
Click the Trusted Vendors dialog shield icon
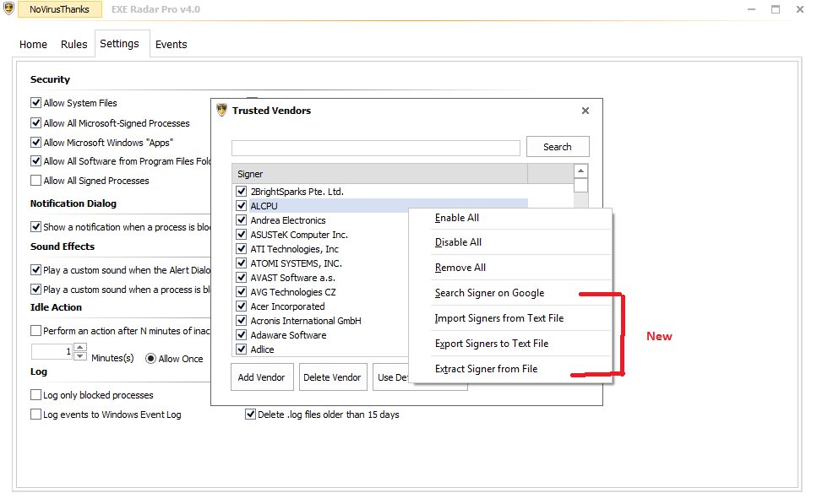222,110
